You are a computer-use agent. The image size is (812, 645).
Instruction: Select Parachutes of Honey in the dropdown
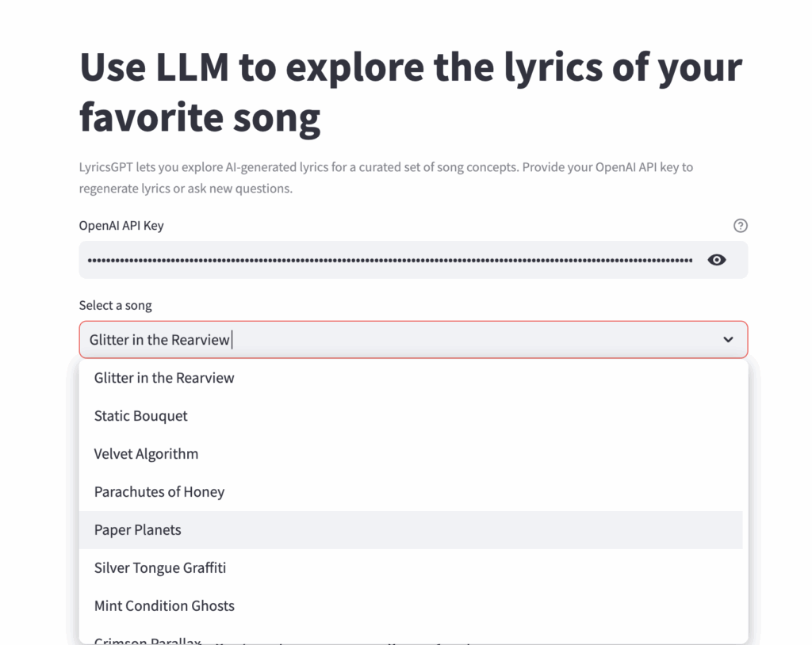point(159,492)
